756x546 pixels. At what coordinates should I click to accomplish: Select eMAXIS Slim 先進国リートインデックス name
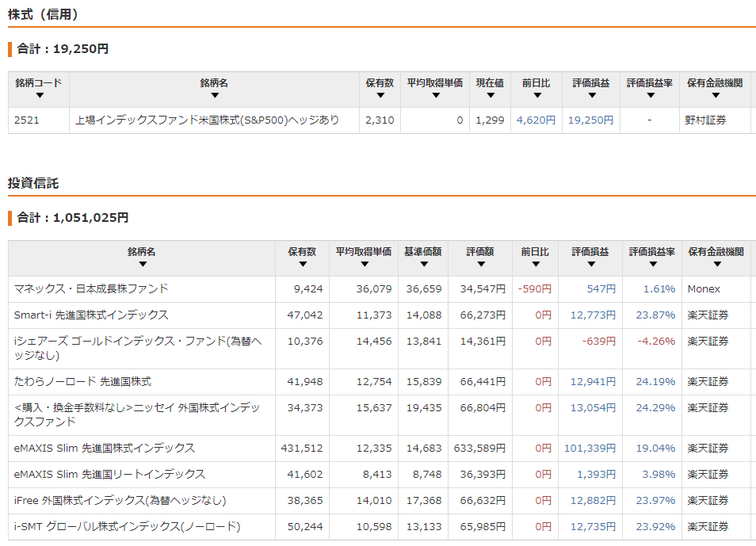point(109,474)
